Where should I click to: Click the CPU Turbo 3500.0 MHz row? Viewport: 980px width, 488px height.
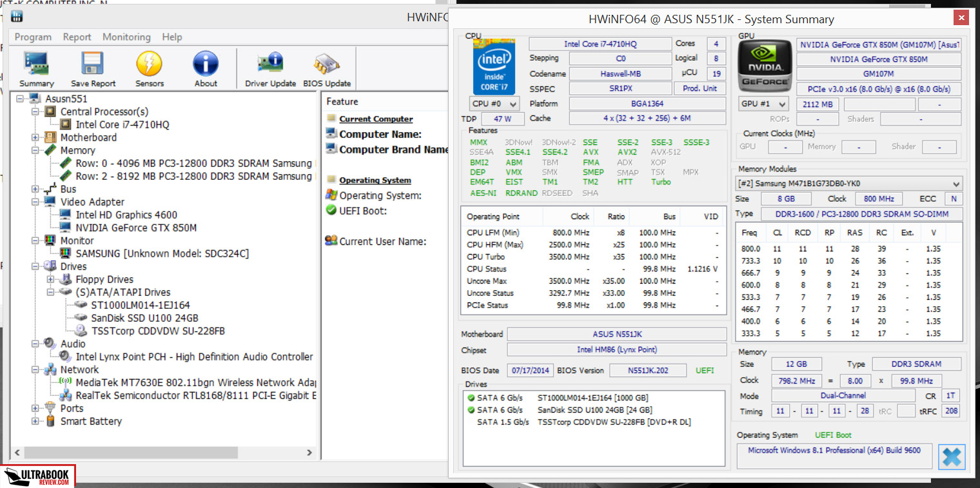point(593,257)
